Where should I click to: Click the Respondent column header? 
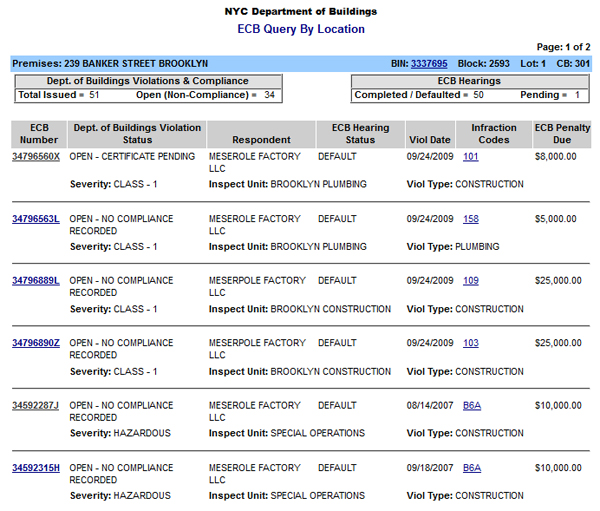click(261, 140)
